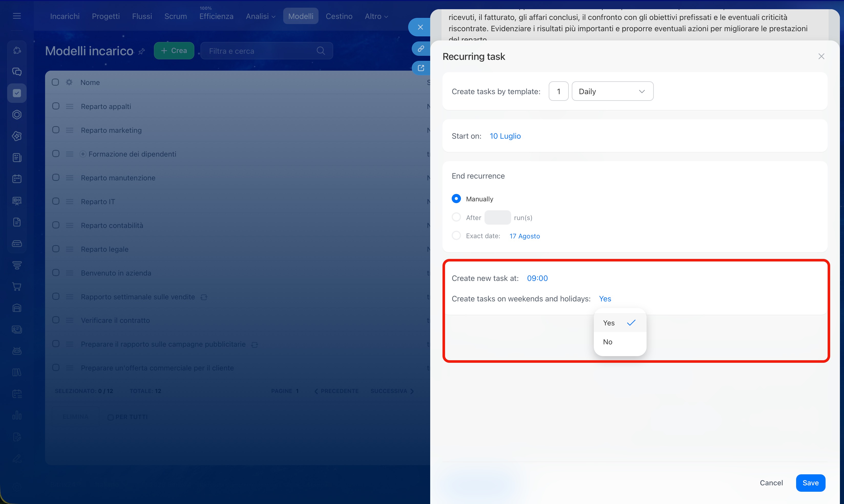The image size is (844, 504).
Task: Click the pin icon beside Modelli incarico
Action: 142,51
